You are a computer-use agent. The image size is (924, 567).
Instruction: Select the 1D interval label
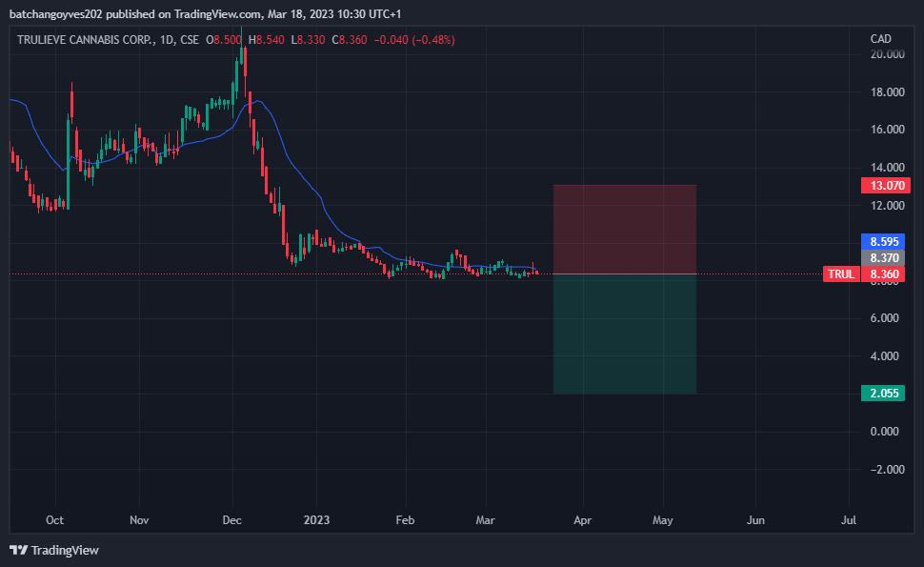(167, 40)
